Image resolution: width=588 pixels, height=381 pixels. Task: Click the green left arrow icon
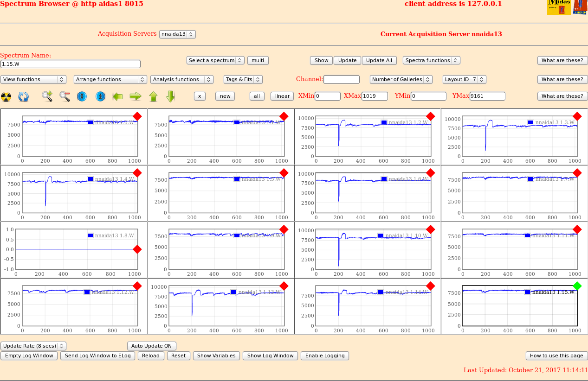pyautogui.click(x=117, y=96)
